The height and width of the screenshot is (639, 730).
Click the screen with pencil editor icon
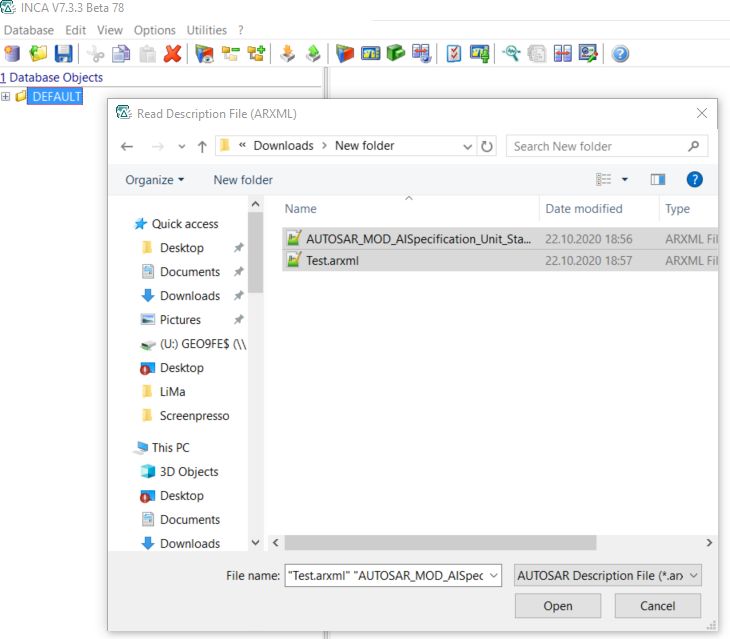tap(588, 54)
